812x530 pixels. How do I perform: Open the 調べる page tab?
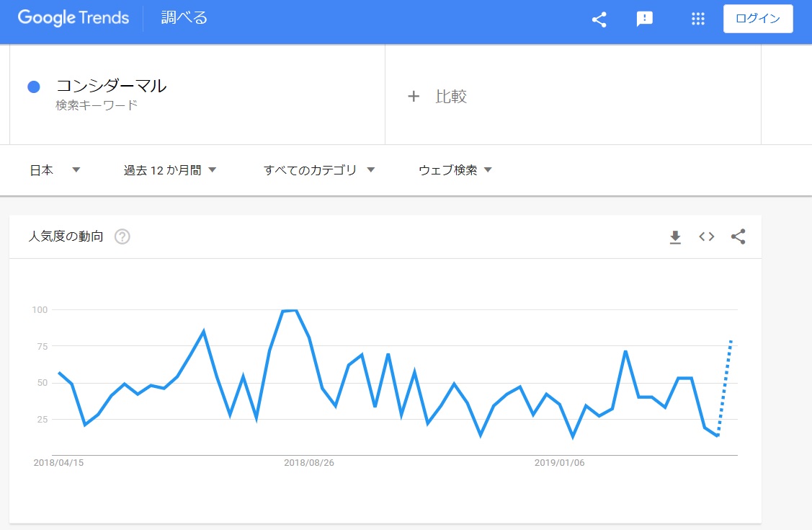click(184, 18)
